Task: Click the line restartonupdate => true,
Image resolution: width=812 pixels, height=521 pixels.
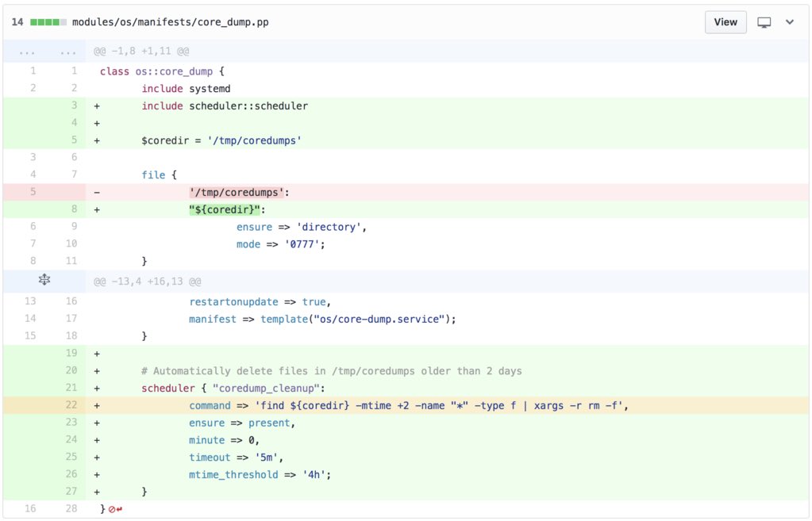Action: click(x=260, y=302)
